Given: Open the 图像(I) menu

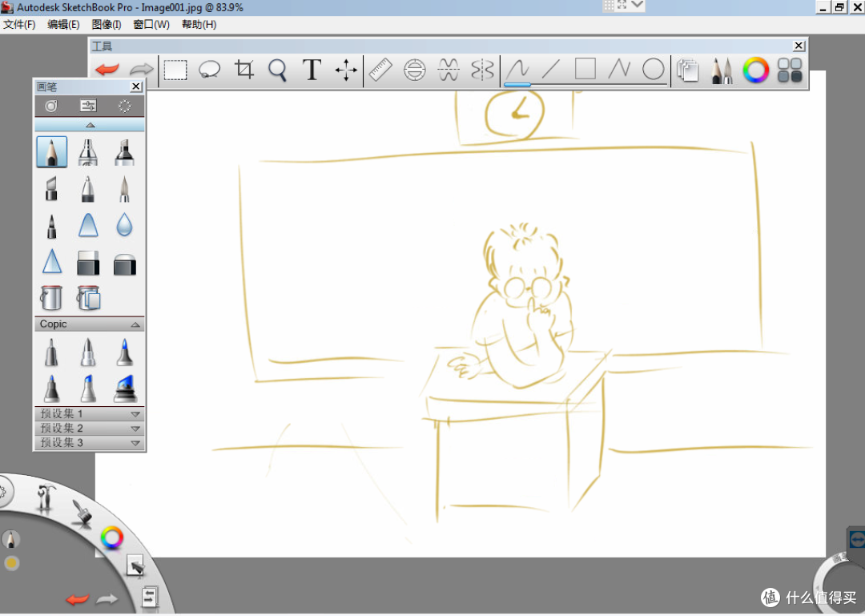Looking at the screenshot, I should click(x=107, y=25).
